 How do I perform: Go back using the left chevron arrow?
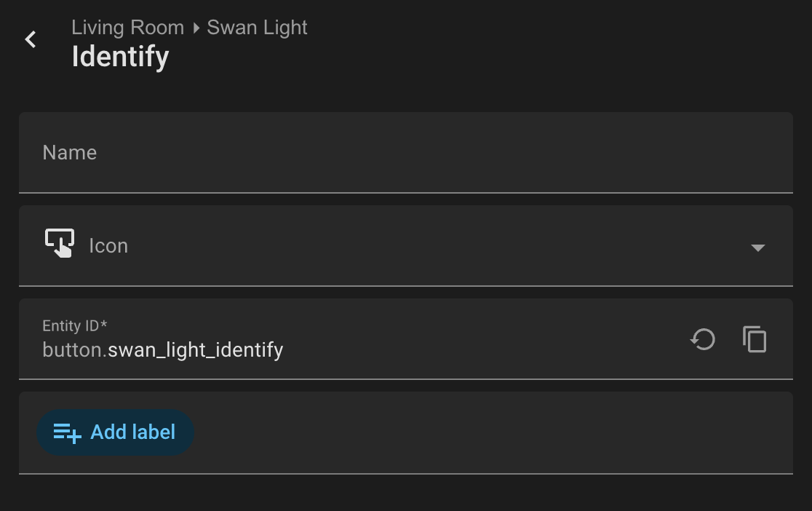click(x=31, y=40)
